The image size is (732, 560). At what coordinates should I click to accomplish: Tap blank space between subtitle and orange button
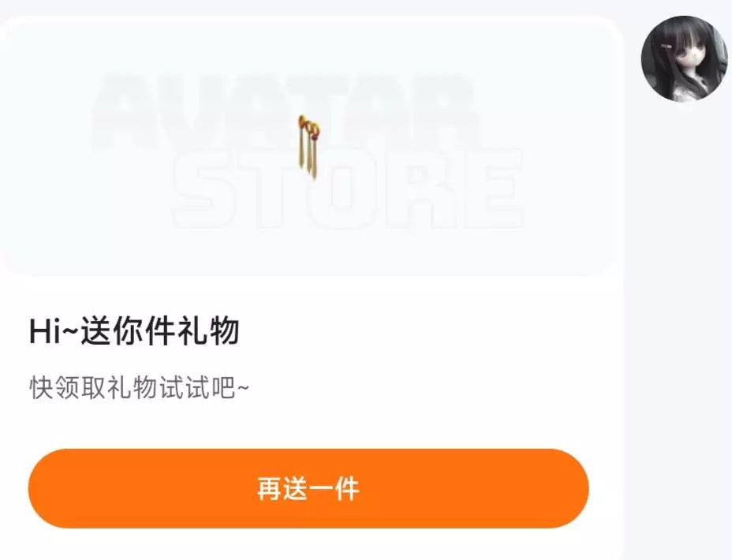pos(308,424)
